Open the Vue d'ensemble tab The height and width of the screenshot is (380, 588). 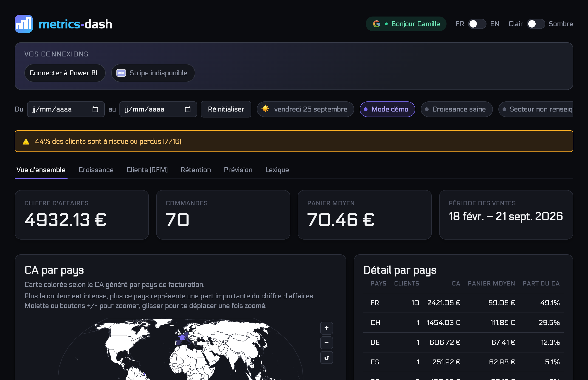point(41,170)
